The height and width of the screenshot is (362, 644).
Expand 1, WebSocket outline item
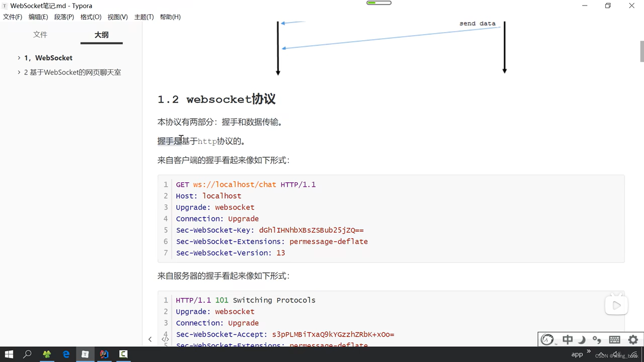(19, 58)
